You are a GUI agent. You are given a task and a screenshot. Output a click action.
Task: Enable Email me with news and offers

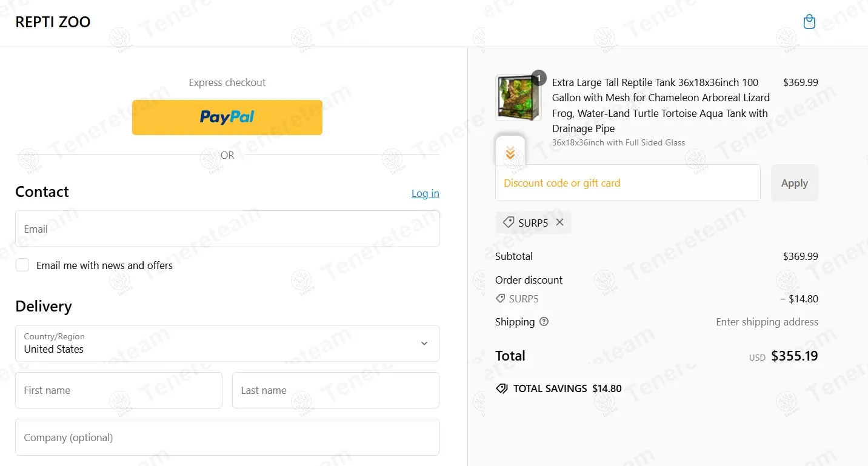coord(22,265)
